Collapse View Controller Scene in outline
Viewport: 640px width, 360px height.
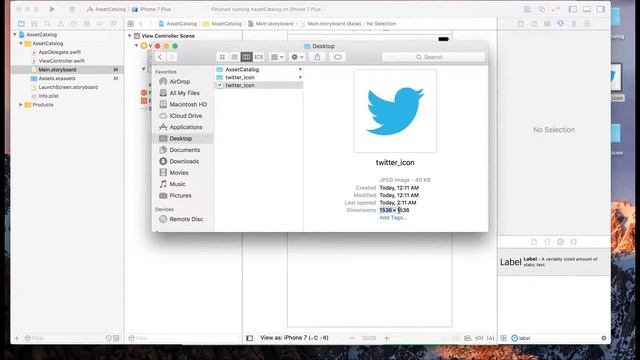[x=130, y=36]
